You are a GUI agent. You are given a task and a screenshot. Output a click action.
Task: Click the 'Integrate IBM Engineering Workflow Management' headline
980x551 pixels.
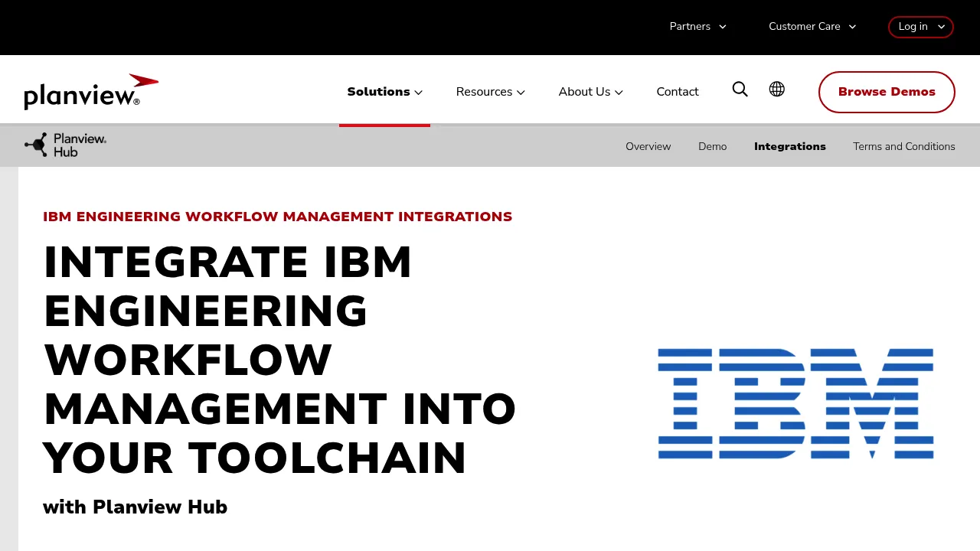280,360
